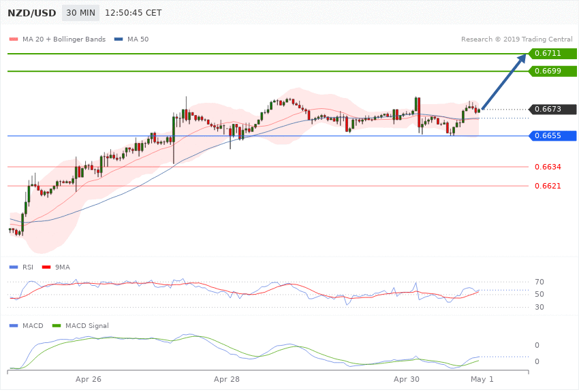Toggle the RSI legend line
The width and height of the screenshot is (579, 392).
(x=17, y=267)
